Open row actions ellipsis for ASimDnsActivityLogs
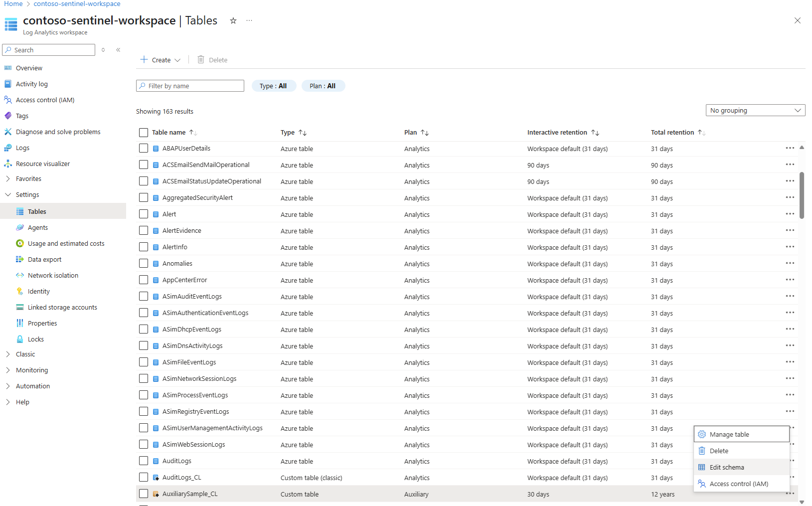The height and width of the screenshot is (506, 812). 790,345
